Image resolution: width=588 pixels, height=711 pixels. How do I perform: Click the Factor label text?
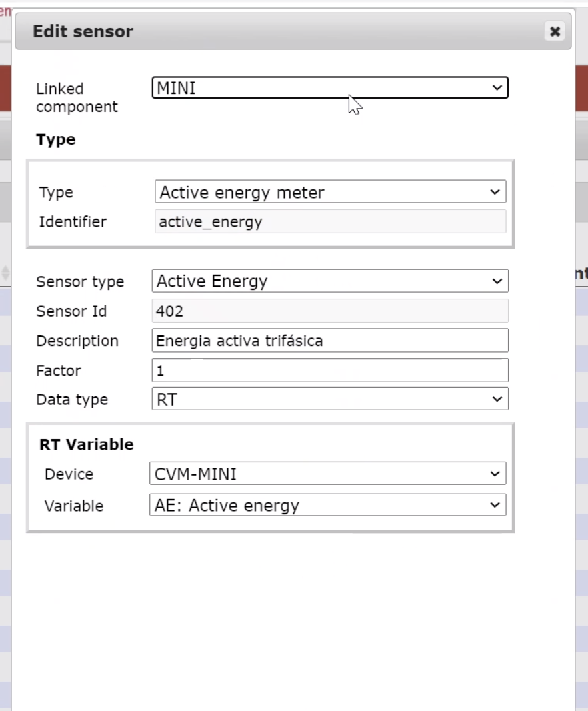pyautogui.click(x=58, y=370)
